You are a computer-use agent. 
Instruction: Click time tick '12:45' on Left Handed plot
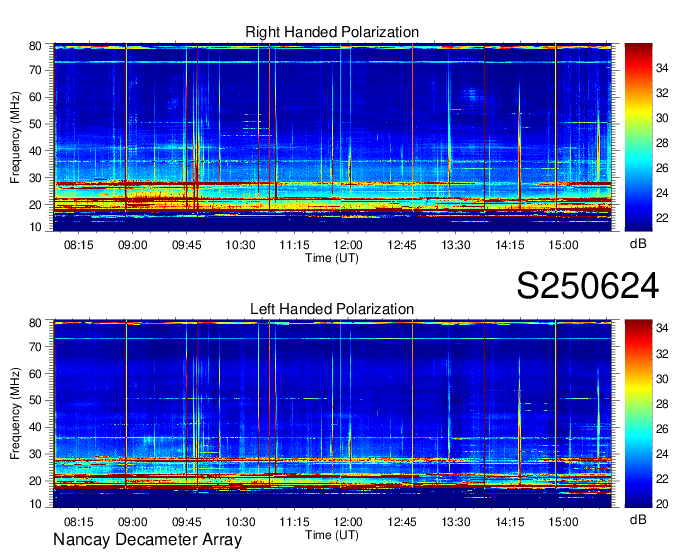(402, 522)
